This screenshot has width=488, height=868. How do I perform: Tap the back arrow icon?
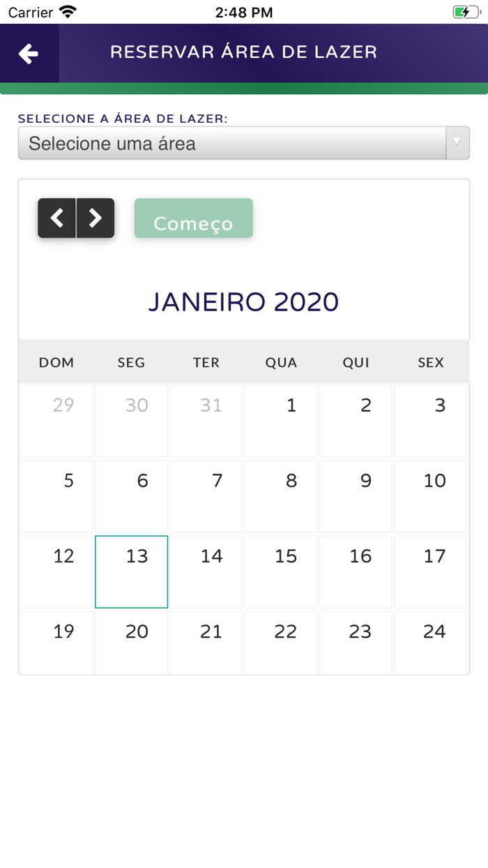[x=29, y=54]
